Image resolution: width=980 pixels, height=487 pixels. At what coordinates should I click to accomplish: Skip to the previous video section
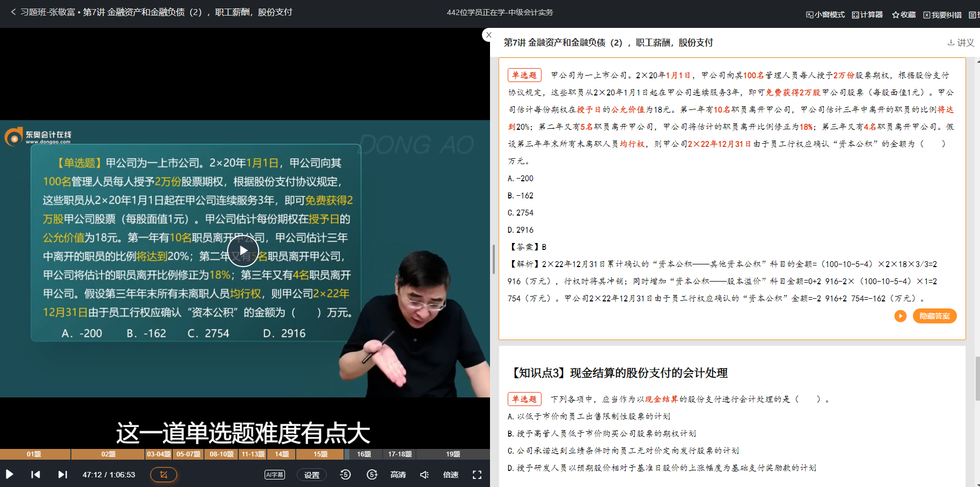[x=35, y=475]
